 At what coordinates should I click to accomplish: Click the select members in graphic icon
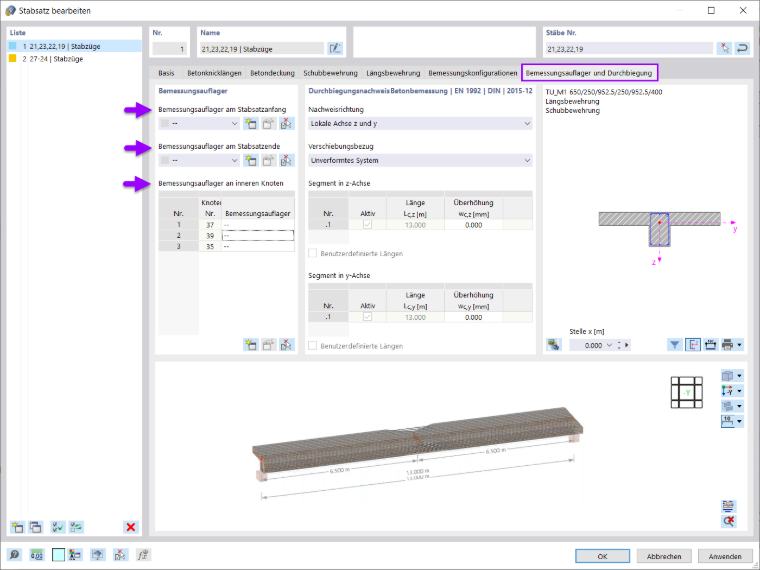pos(725,48)
